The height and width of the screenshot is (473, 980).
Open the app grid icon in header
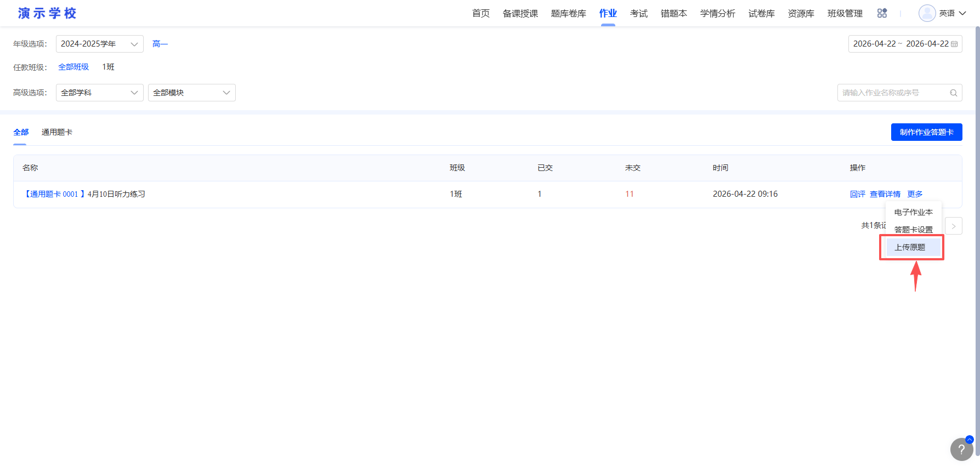(x=882, y=13)
